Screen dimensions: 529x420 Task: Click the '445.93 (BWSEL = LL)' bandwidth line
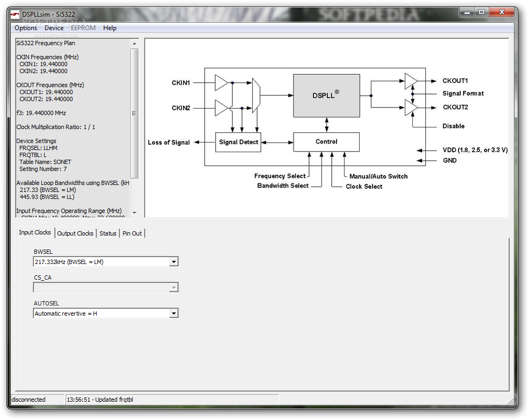pos(47,197)
